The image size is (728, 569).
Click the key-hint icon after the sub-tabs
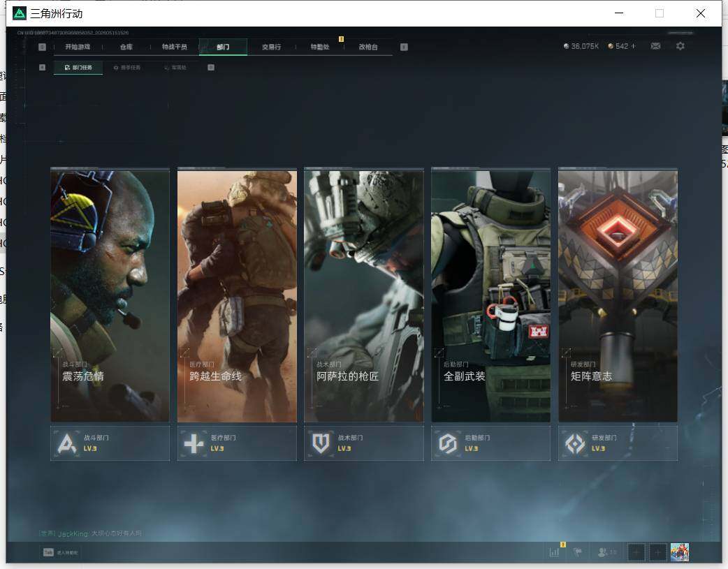pos(211,67)
